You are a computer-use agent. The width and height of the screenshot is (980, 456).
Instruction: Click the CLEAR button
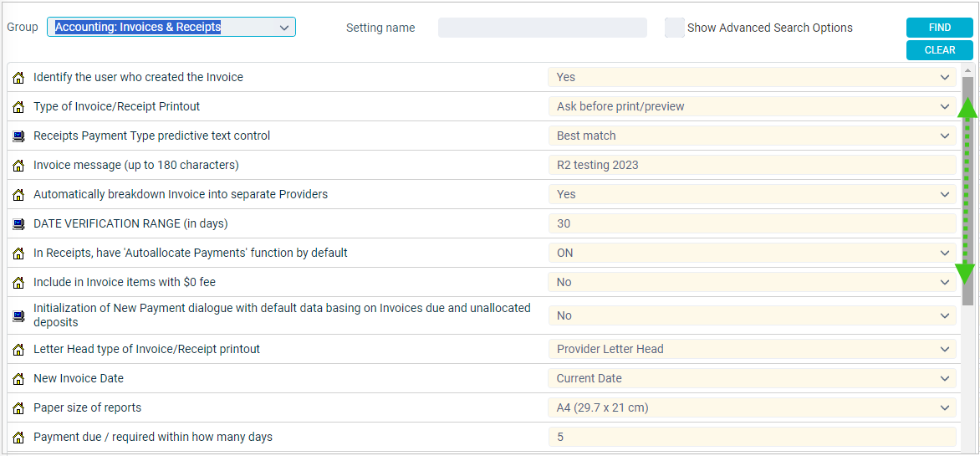coord(939,50)
